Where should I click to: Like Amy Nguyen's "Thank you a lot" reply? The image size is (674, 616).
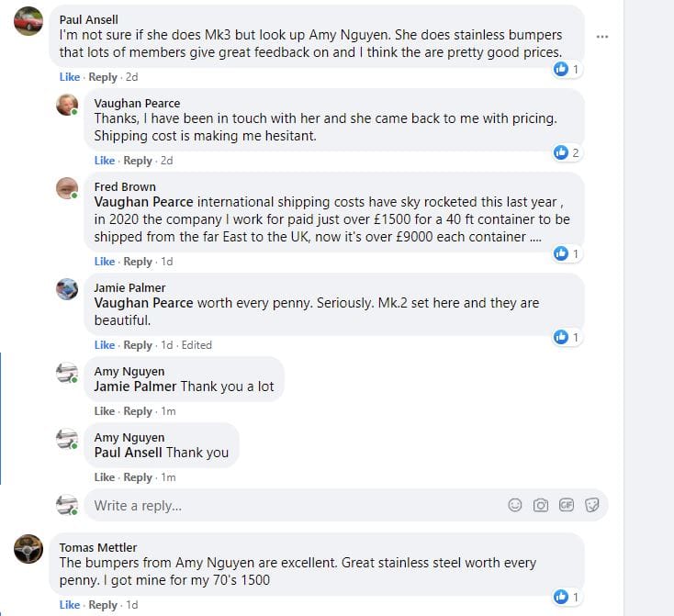tap(105, 411)
